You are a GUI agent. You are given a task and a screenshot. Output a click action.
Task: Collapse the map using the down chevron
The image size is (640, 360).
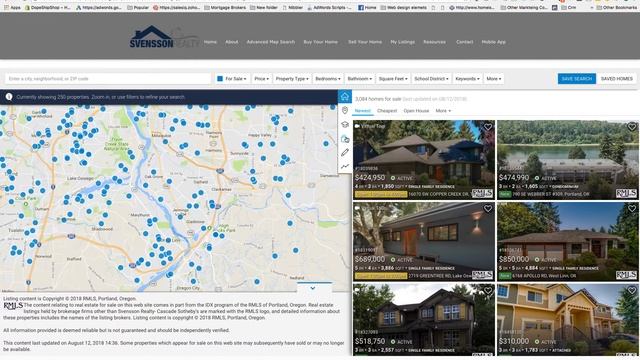[313, 288]
